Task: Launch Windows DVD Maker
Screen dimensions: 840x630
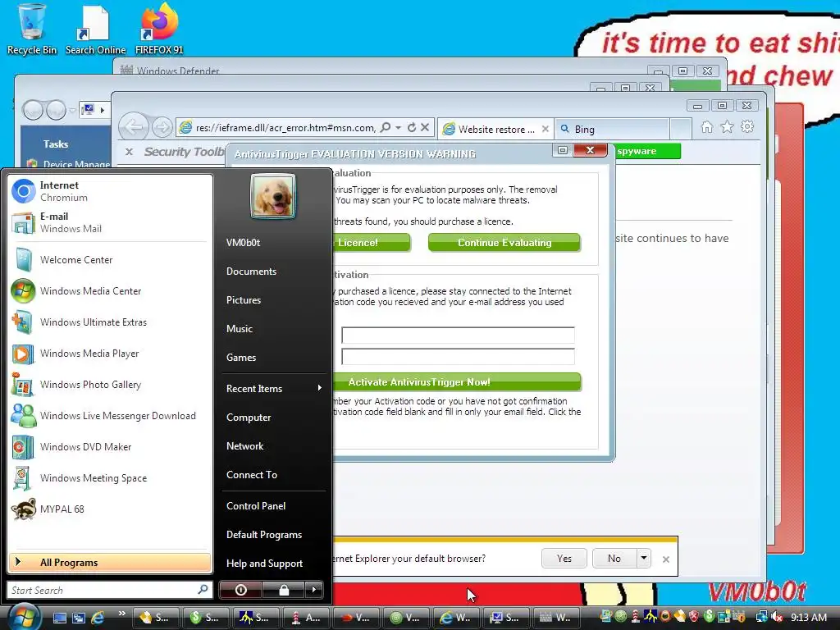Action: pyautogui.click(x=110, y=447)
